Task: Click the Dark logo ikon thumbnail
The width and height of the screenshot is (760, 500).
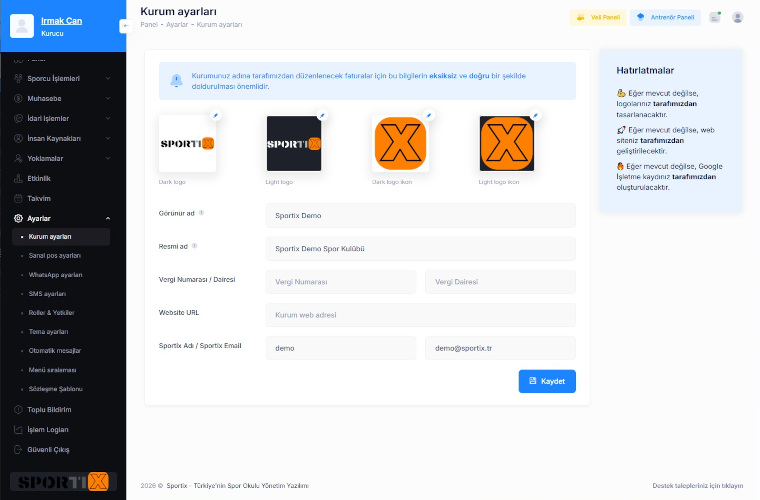Action: pos(400,143)
